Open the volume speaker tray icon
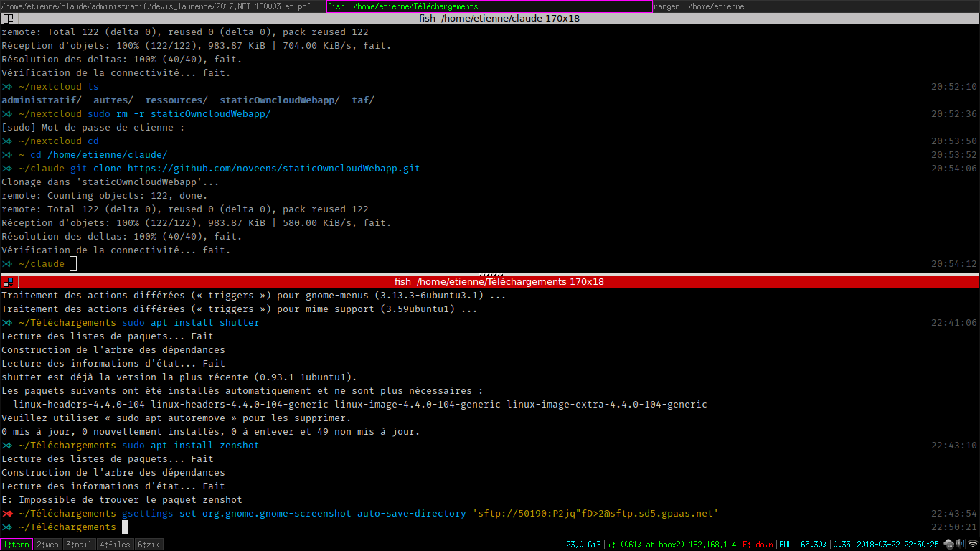This screenshot has height=551, width=980. coord(961,545)
